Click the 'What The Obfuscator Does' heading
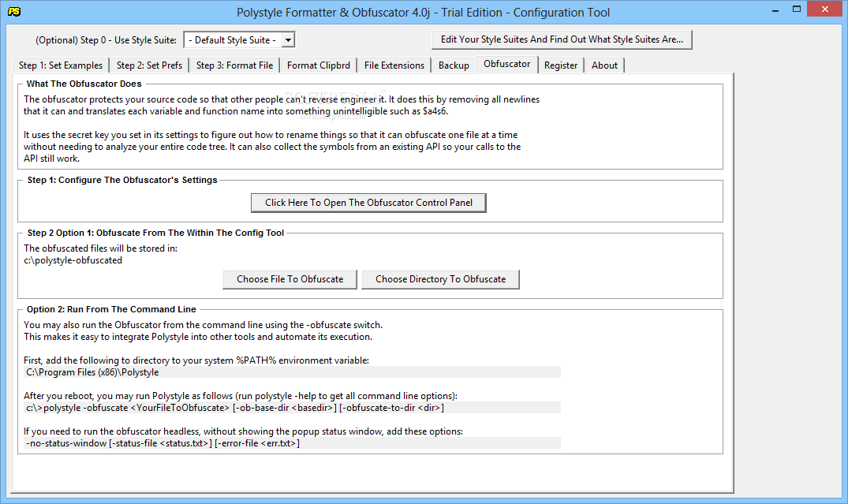This screenshot has width=848, height=504. [84, 84]
